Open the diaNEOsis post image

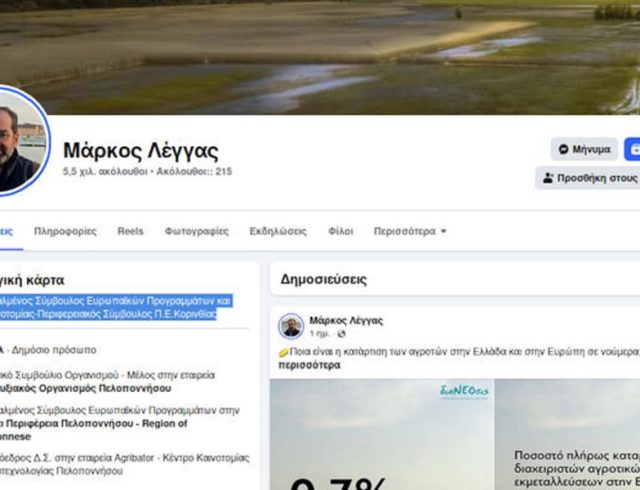(382, 434)
